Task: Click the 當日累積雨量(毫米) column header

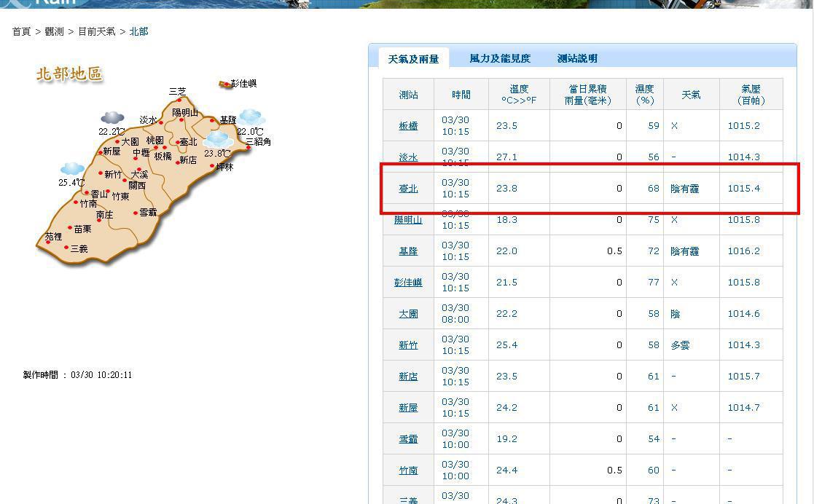Action: (x=587, y=95)
